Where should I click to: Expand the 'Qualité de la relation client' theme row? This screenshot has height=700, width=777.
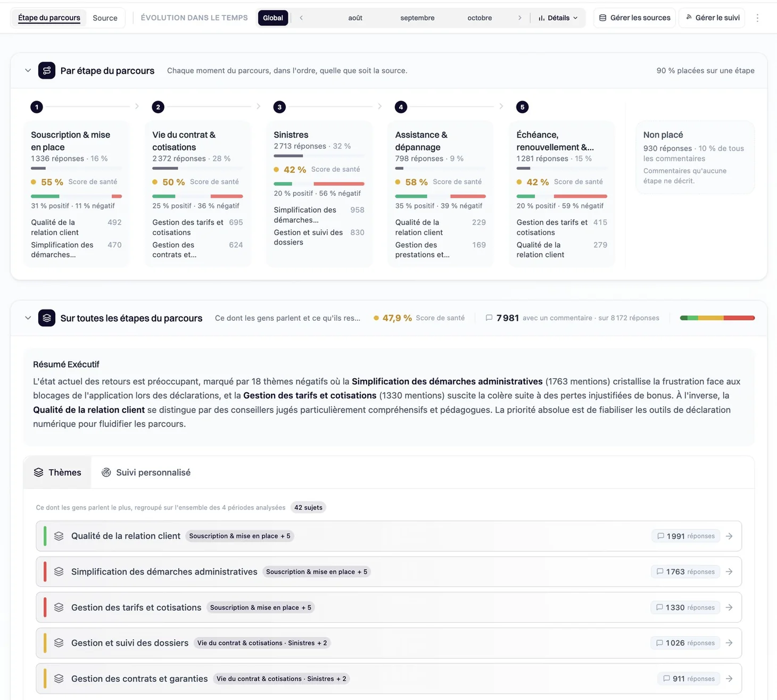[389, 536]
